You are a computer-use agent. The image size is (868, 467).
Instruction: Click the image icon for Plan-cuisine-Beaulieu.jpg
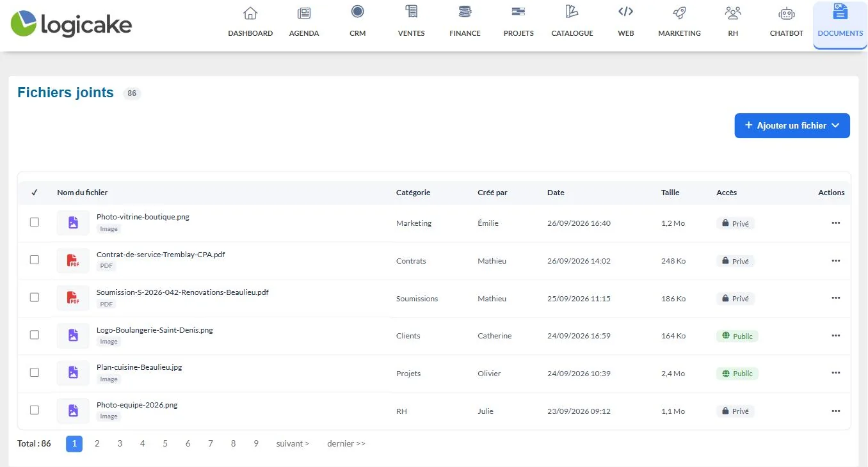pos(73,373)
